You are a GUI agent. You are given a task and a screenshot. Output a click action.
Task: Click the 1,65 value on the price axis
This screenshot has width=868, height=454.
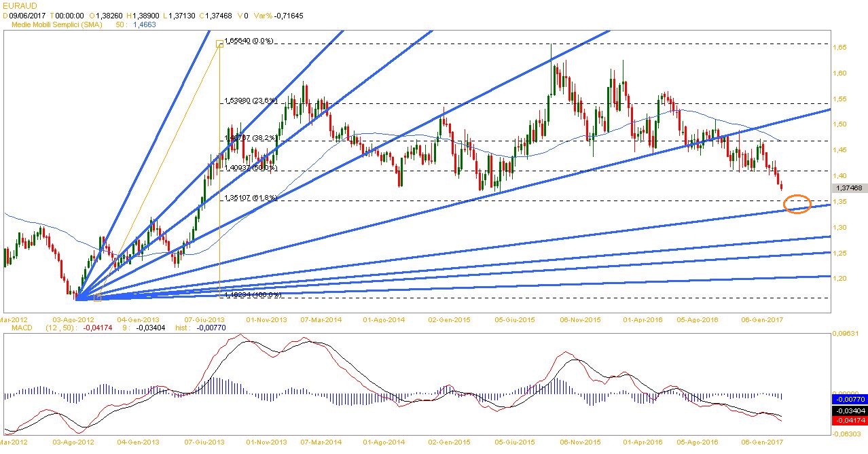coord(841,47)
